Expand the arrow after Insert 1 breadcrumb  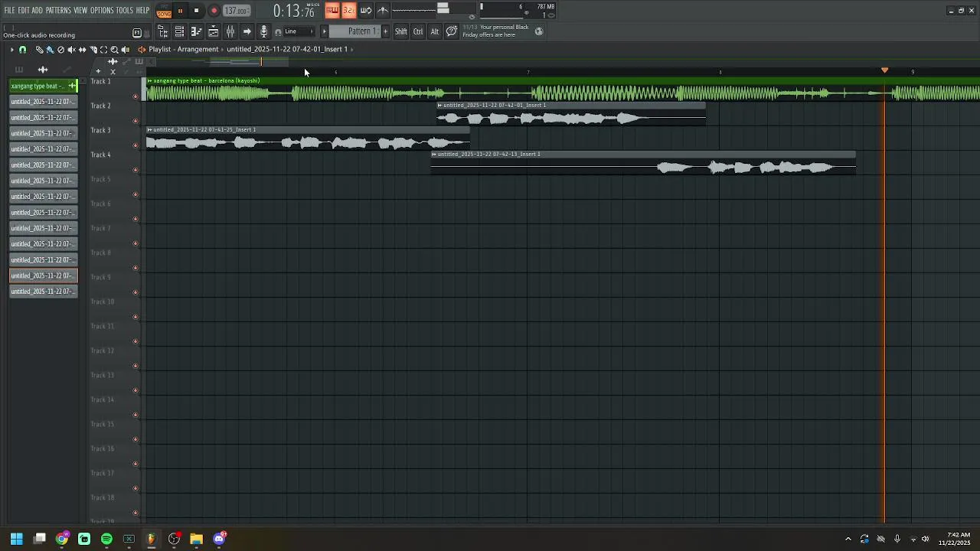[352, 49]
